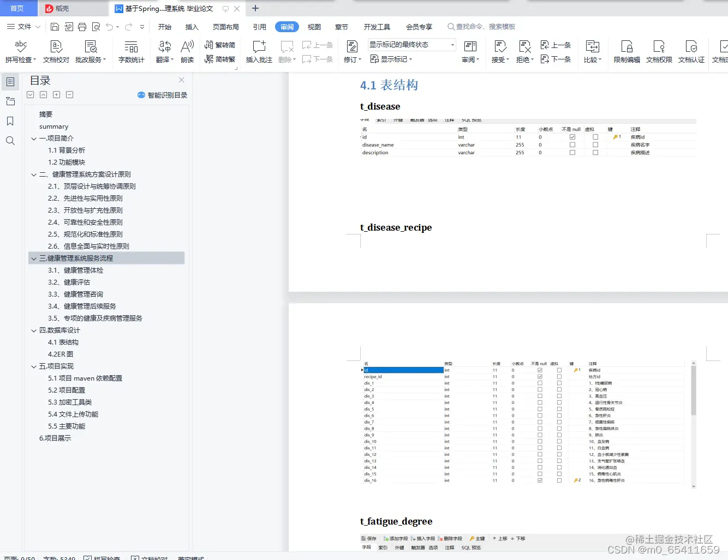The image size is (728, 560).
Task: Accept the revision with 接受
Action: tap(500, 52)
